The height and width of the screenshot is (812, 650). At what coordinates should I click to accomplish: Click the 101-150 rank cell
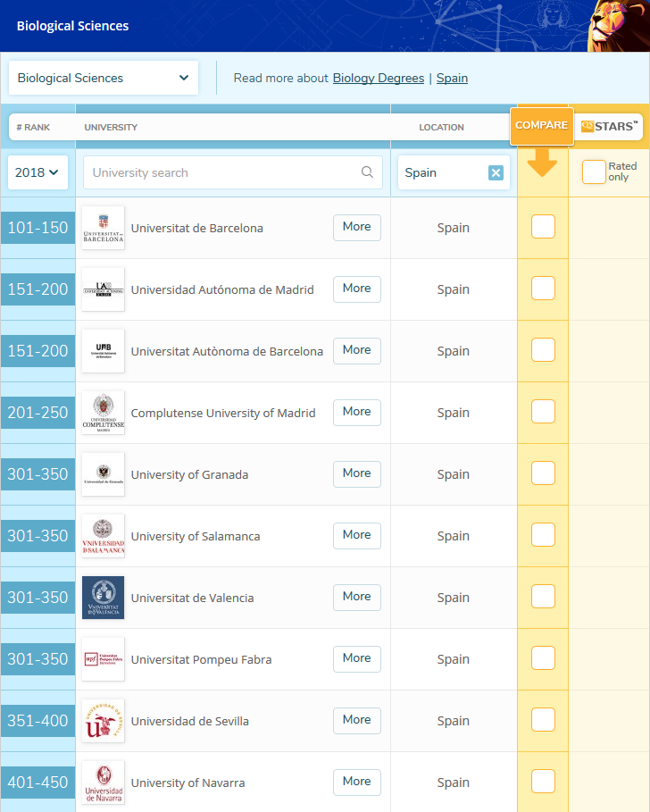point(37,228)
